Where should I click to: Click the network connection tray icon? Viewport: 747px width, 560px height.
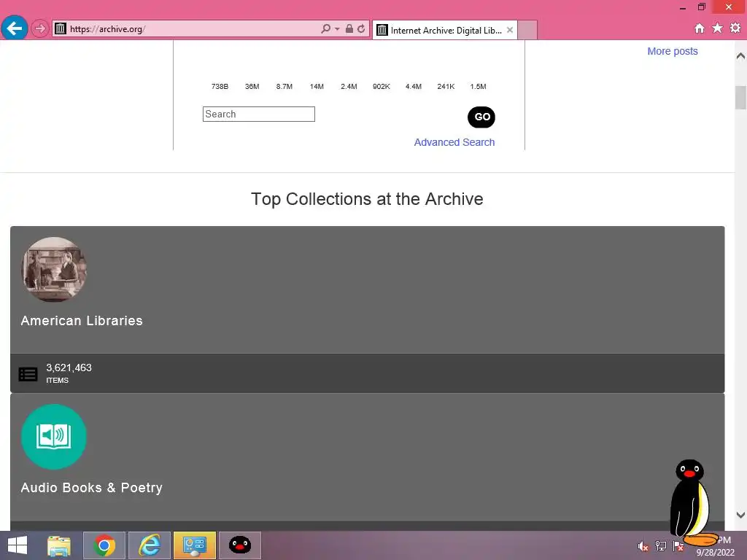click(660, 546)
